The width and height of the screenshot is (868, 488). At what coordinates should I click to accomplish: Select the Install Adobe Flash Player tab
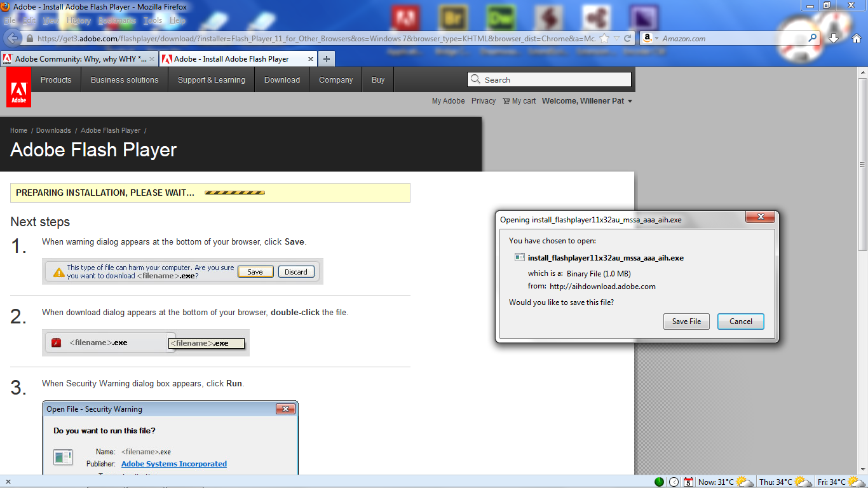click(x=238, y=59)
